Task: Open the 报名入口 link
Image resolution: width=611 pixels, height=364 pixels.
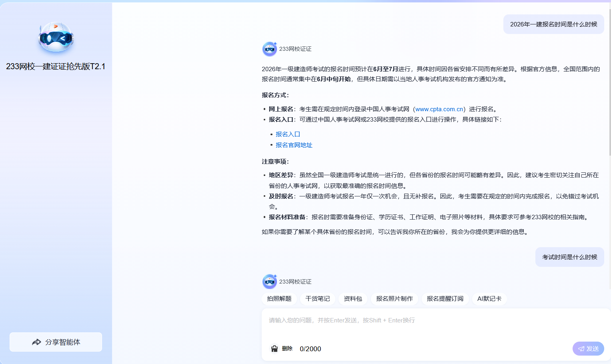Action: tap(288, 134)
